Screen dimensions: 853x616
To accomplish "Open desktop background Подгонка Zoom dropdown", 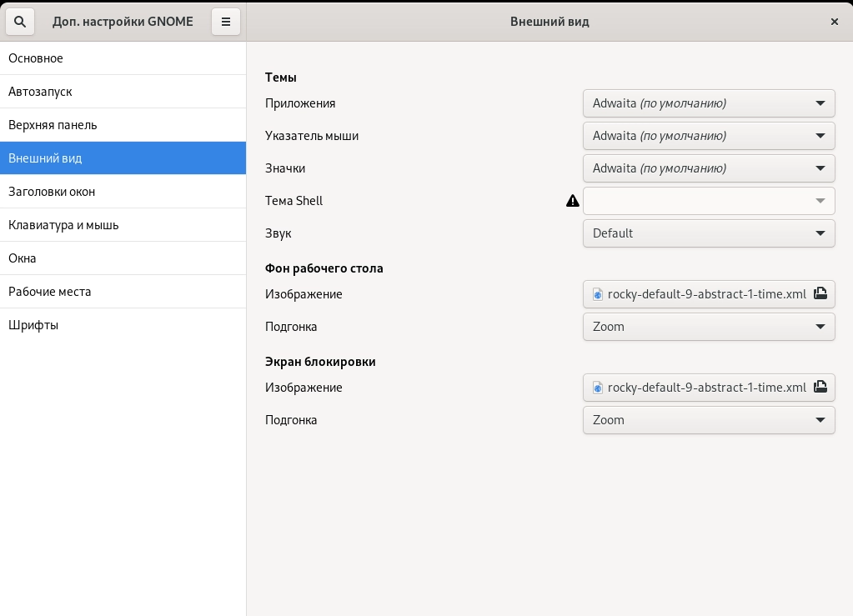I will (x=709, y=327).
